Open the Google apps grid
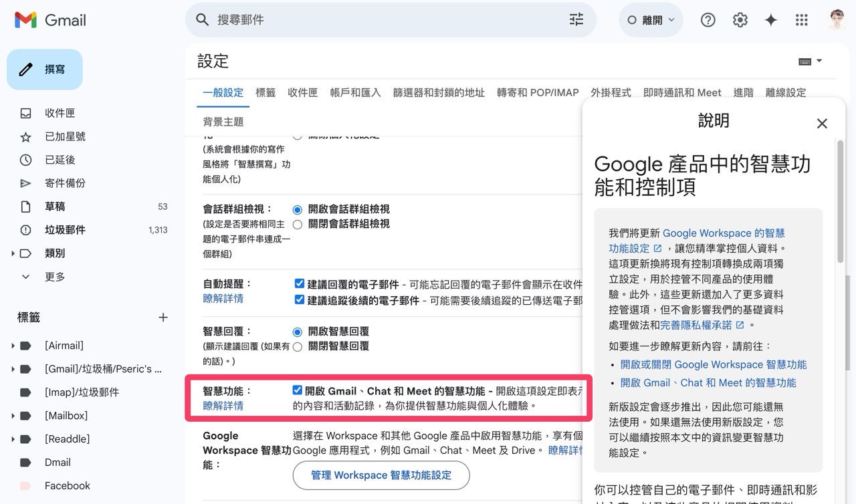 802,20
